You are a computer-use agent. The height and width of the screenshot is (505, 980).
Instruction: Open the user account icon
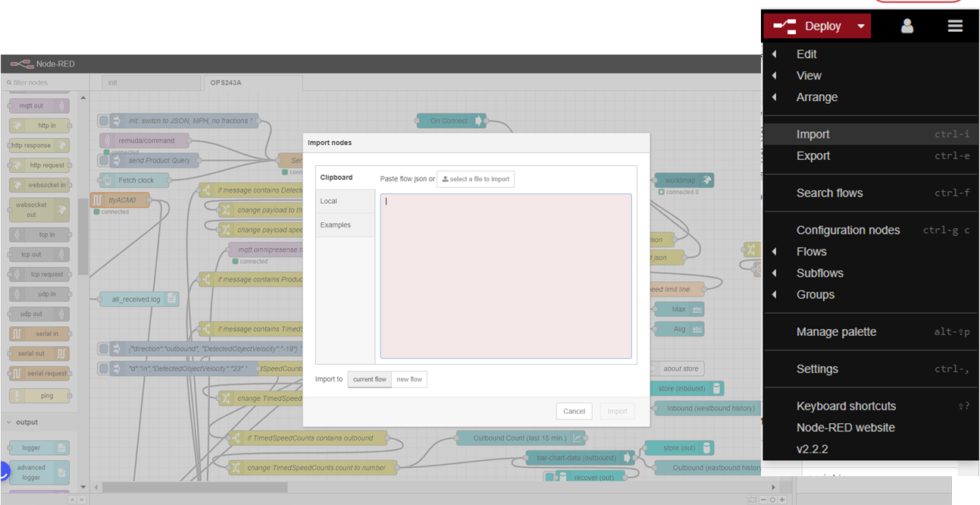pyautogui.click(x=907, y=26)
